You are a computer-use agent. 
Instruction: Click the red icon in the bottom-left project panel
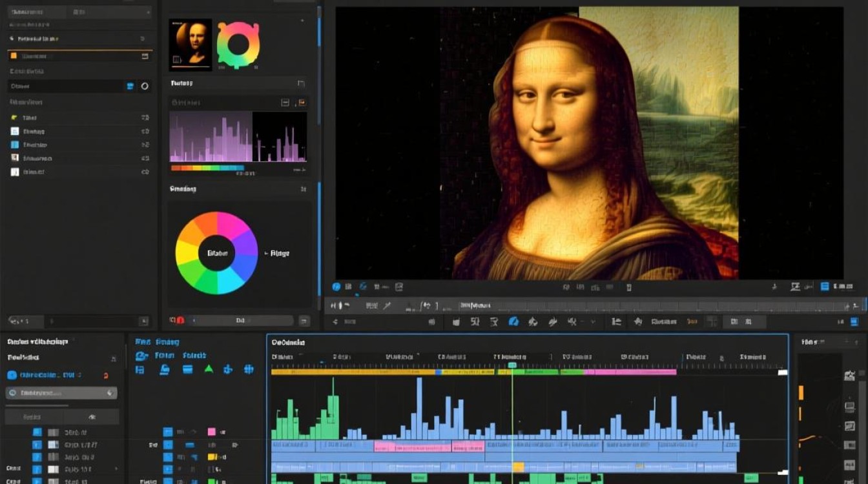(x=106, y=375)
